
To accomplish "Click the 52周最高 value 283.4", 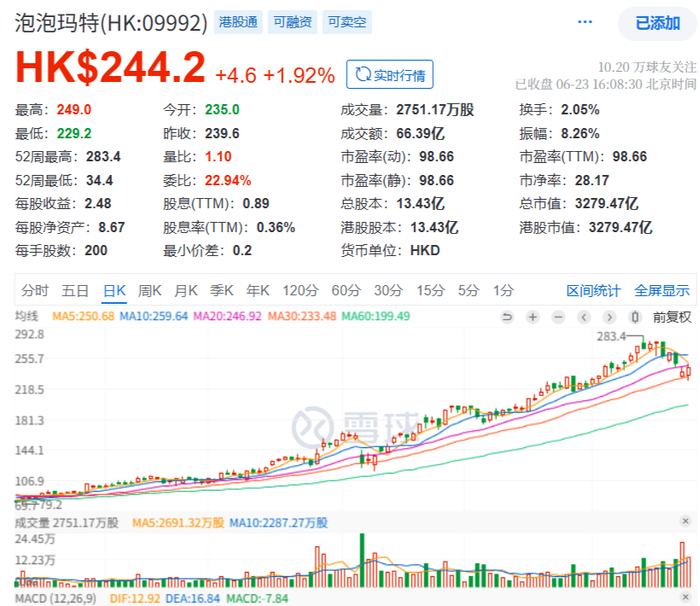I will pyautogui.click(x=103, y=157).
